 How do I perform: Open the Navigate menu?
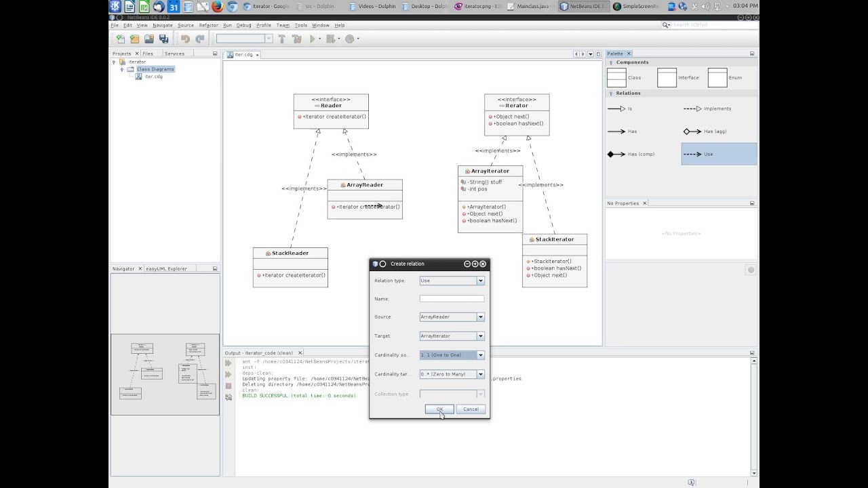(163, 25)
